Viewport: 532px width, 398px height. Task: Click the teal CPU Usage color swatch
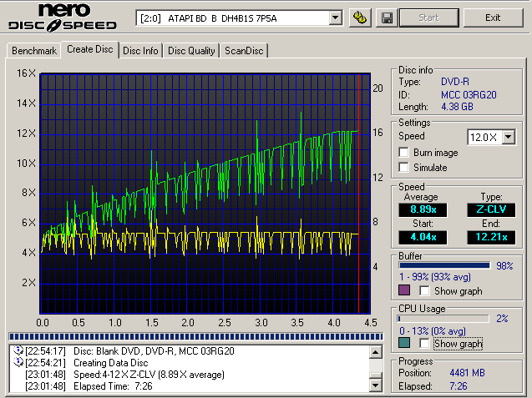pyautogui.click(x=404, y=343)
